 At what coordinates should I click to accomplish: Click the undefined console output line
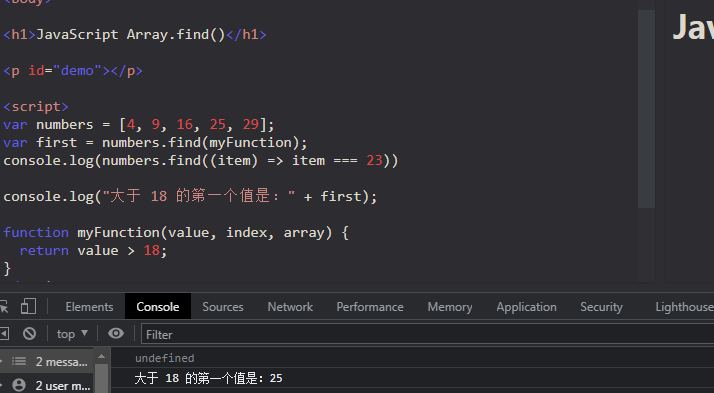coord(164,358)
